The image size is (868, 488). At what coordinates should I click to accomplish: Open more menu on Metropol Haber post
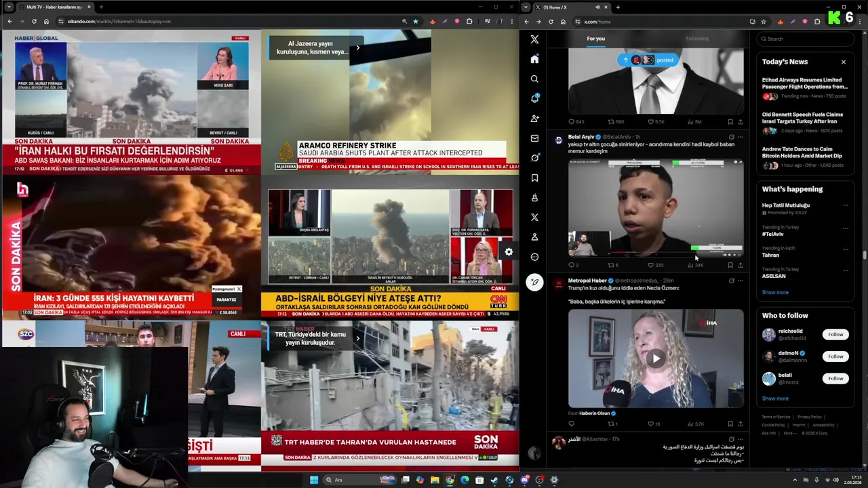point(741,281)
